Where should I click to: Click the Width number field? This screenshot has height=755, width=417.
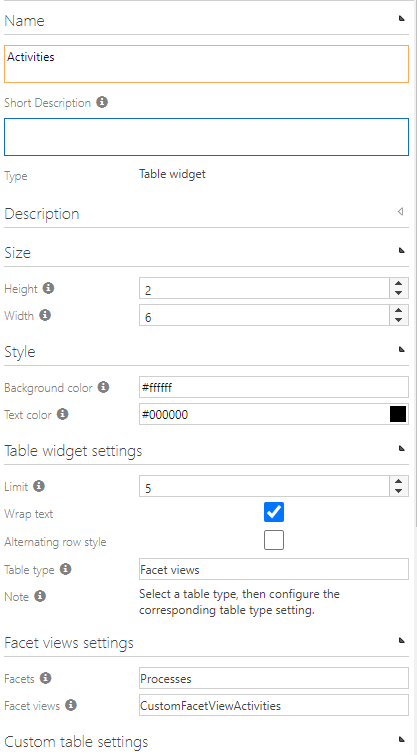pos(264,315)
